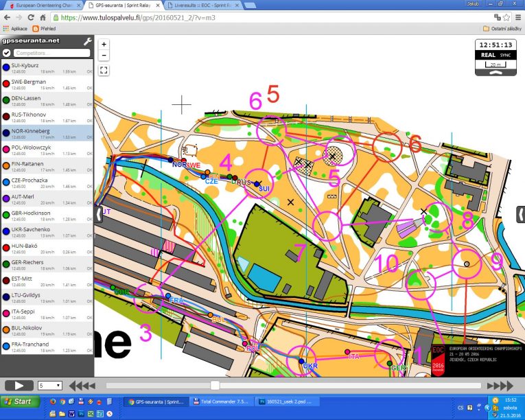Viewport: 525px width, 420px height.
Task: Select BUL-Nikolov competitor name
Action: 27,328
